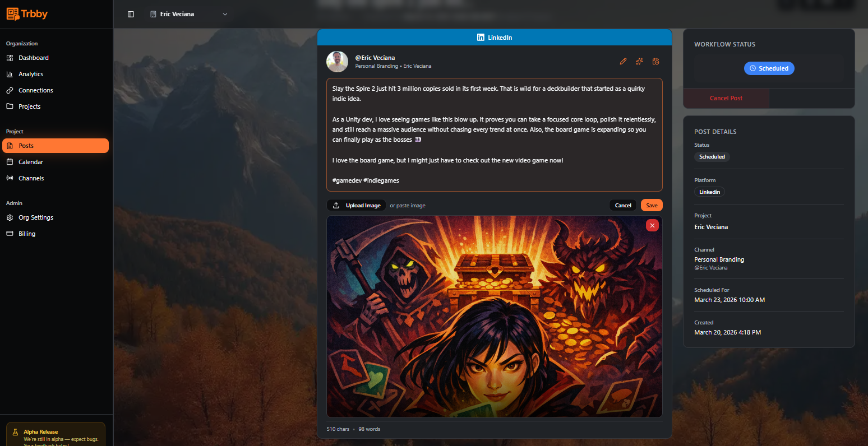Click the reschedule calendar-clock icon

coord(655,62)
